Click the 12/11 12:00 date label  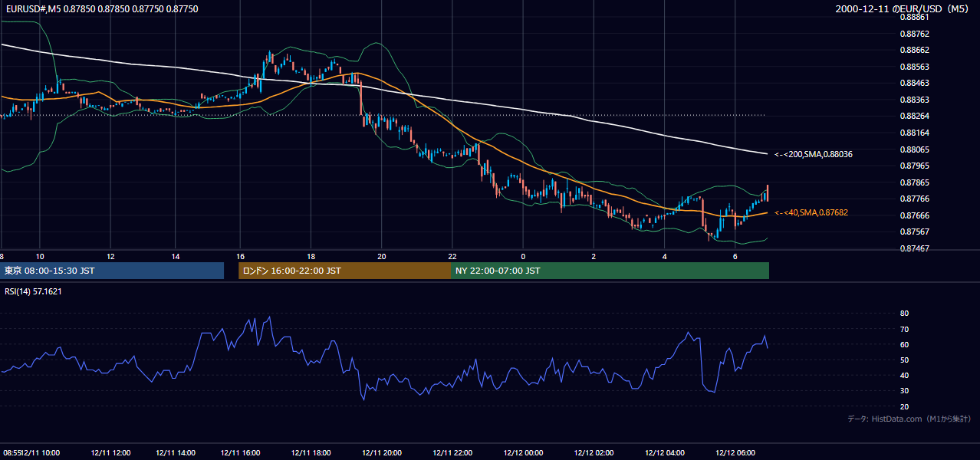click(x=110, y=452)
